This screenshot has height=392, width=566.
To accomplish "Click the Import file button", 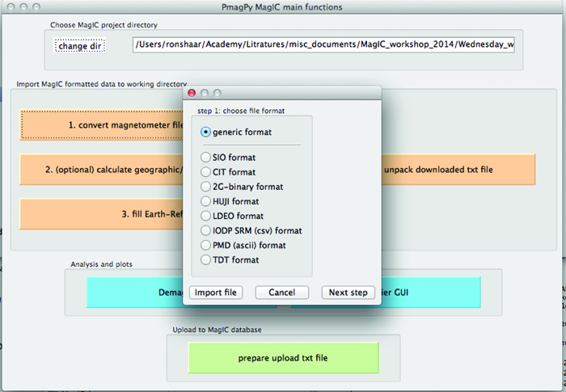I will point(216,293).
